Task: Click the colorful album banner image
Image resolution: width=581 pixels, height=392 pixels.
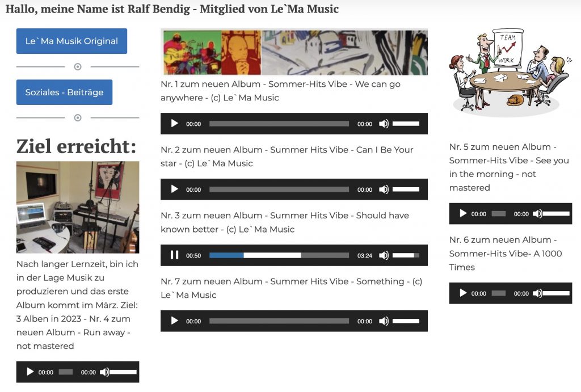Action: click(294, 52)
